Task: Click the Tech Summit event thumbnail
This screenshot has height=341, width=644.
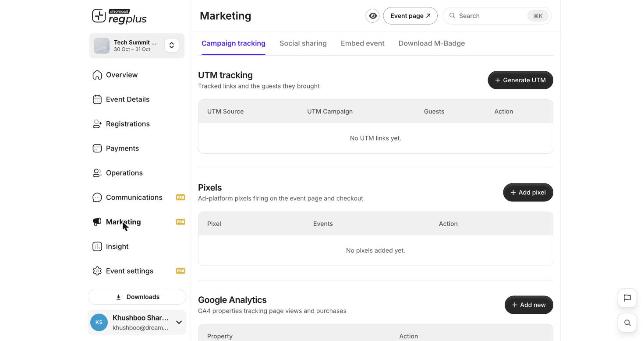Action: coord(102,46)
